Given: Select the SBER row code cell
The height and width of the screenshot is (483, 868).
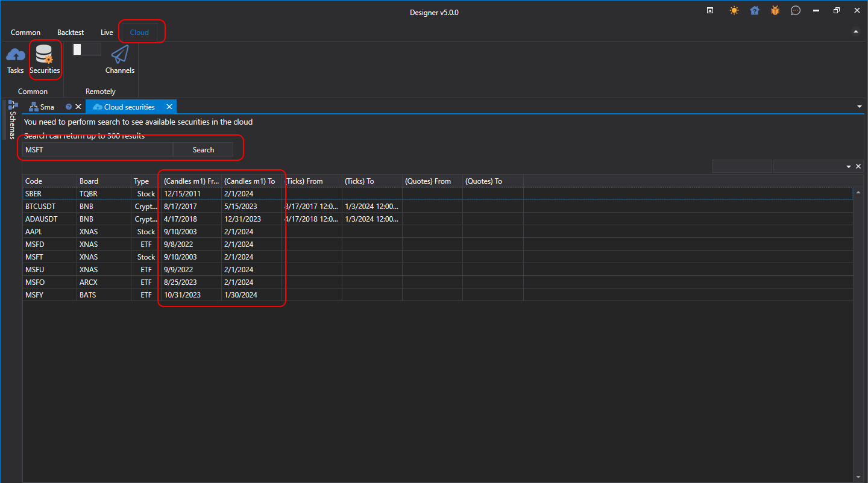Looking at the screenshot, I should [49, 193].
